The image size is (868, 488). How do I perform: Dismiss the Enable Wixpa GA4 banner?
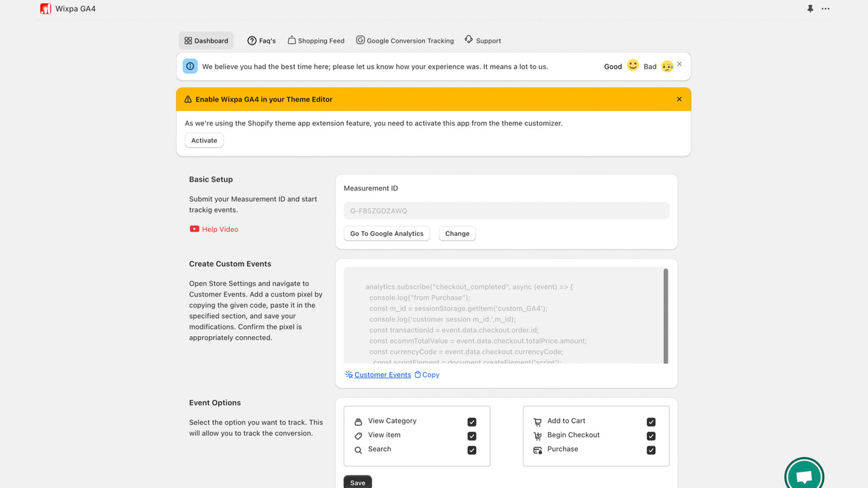[x=679, y=99]
